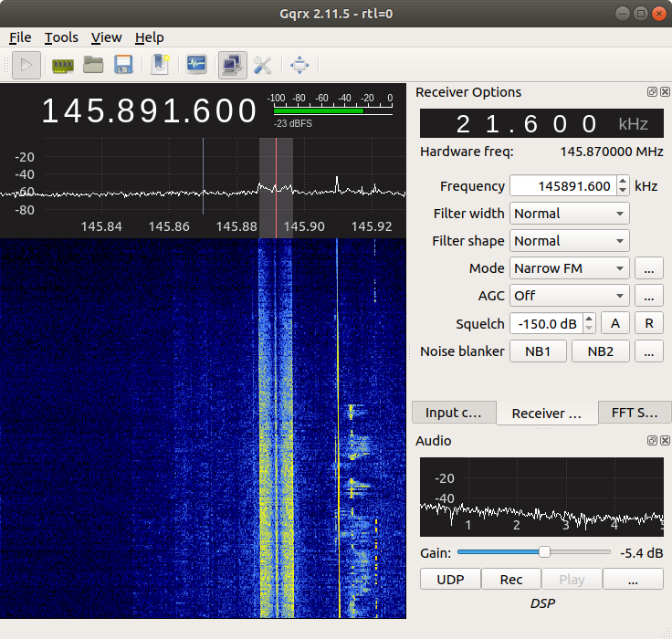Screen dimensions: 672x639
Task: Open Mode options with its ... button
Action: (649, 268)
